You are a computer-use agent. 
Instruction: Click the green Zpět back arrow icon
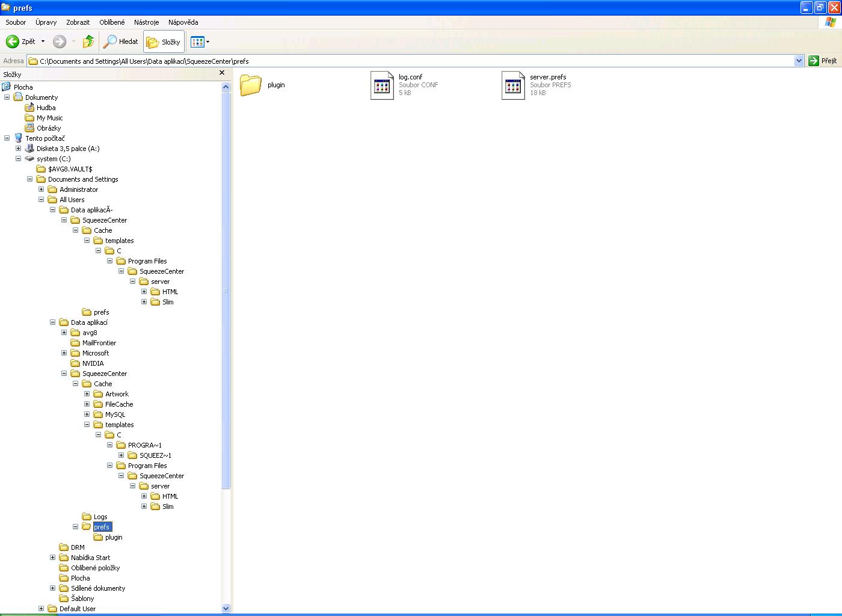click(x=13, y=42)
